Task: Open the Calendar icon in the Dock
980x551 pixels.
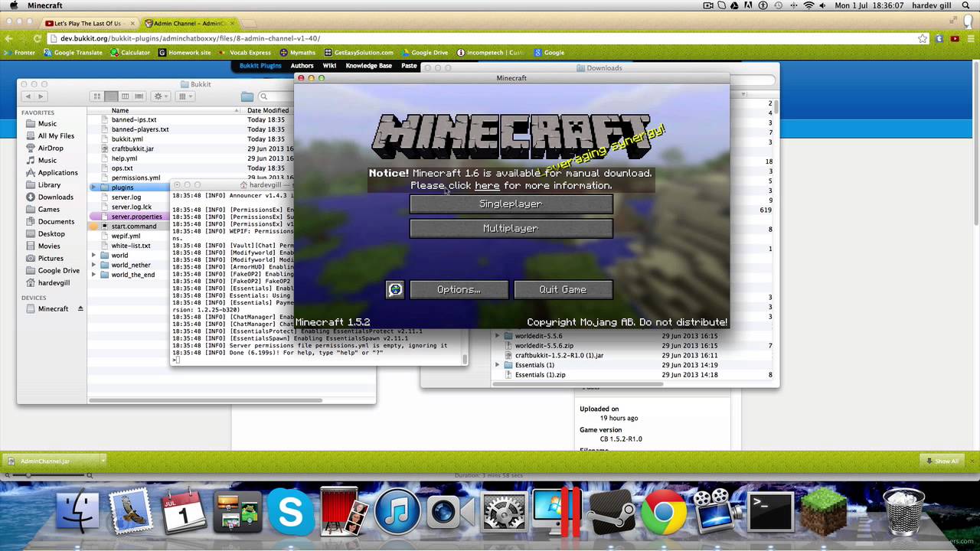Action: pos(184,512)
